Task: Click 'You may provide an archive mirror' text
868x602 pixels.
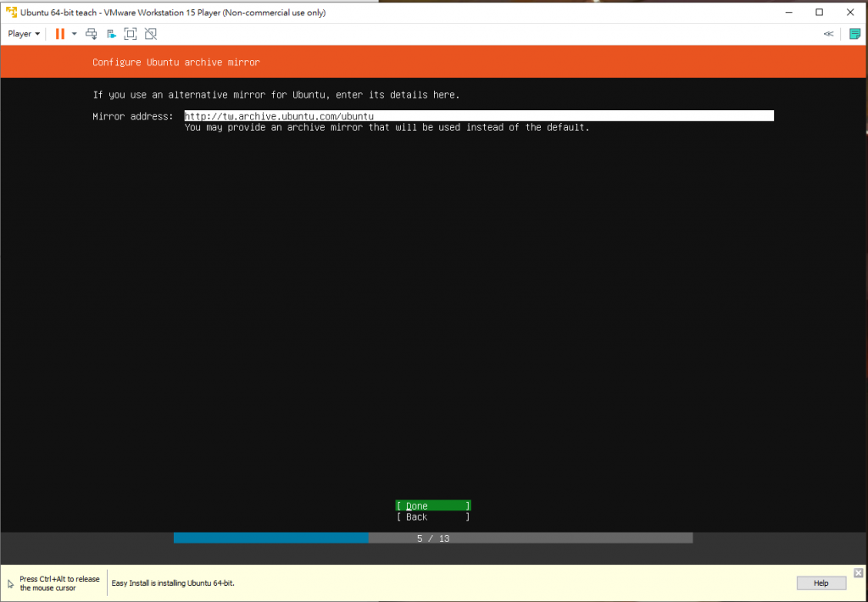Action: click(x=274, y=127)
